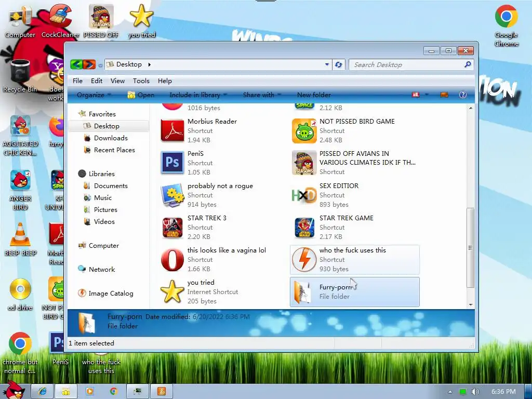
Task: Select the 'you tried' star desktop icon
Action: [x=141, y=21]
